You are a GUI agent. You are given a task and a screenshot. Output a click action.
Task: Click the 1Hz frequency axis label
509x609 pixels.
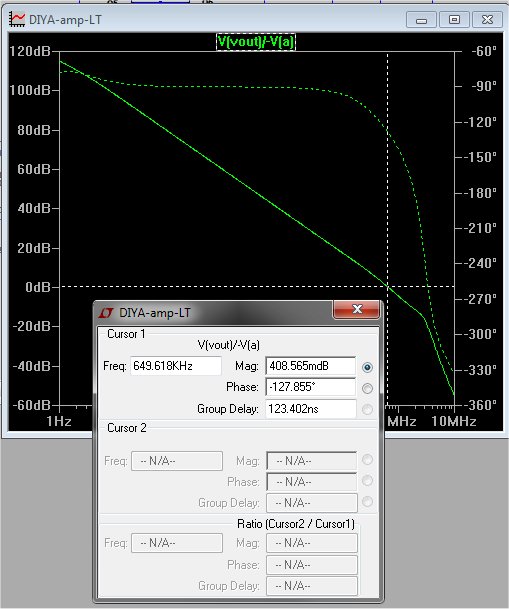tap(59, 421)
